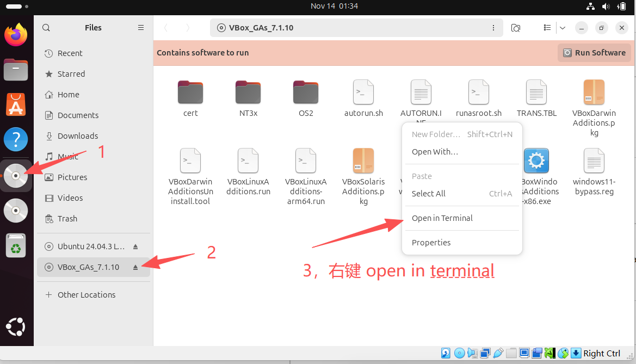Select the VBoxWindowsAdditions-x86.exe file
Viewport: 636px width, 364px height.
(536, 176)
